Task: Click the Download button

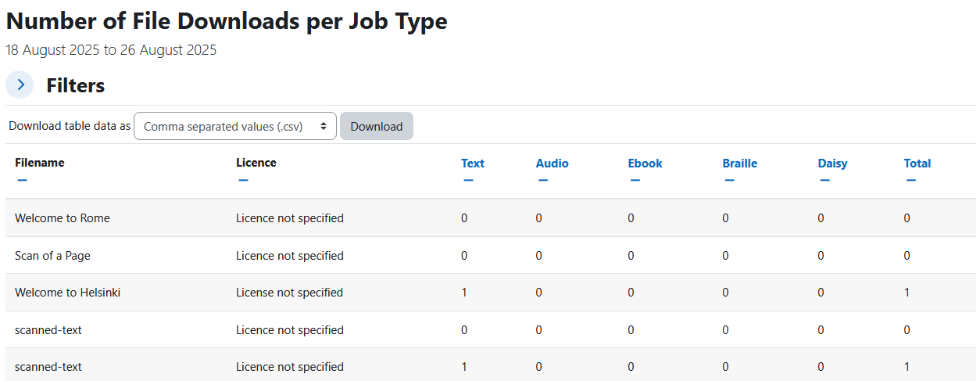Action: point(376,126)
